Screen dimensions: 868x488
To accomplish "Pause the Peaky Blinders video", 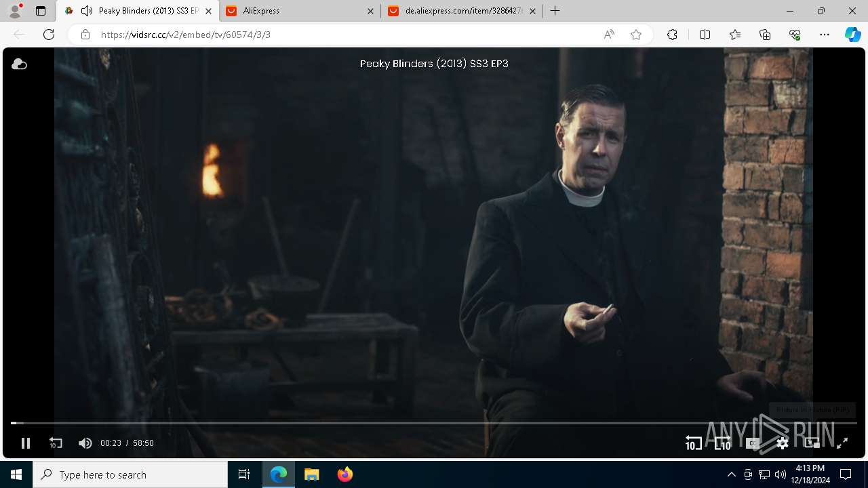I will [26, 443].
